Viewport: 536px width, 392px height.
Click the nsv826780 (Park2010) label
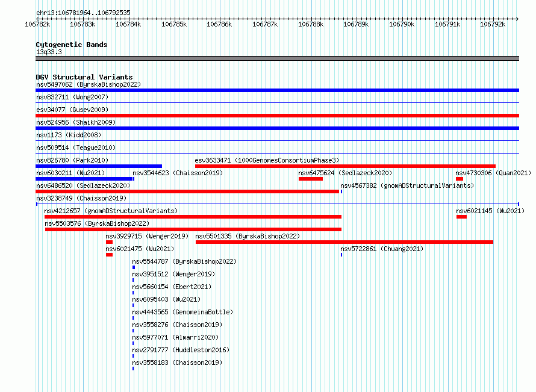click(x=72, y=160)
